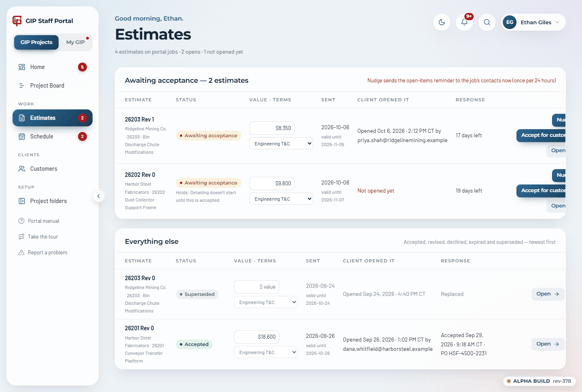This screenshot has height=392, width=582.
Task: Open terms dropdown for estimate 26202 Rev 0
Action: point(281,199)
